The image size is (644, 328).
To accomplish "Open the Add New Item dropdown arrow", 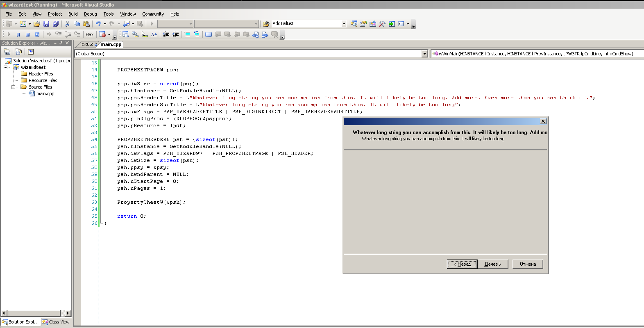I will [29, 24].
